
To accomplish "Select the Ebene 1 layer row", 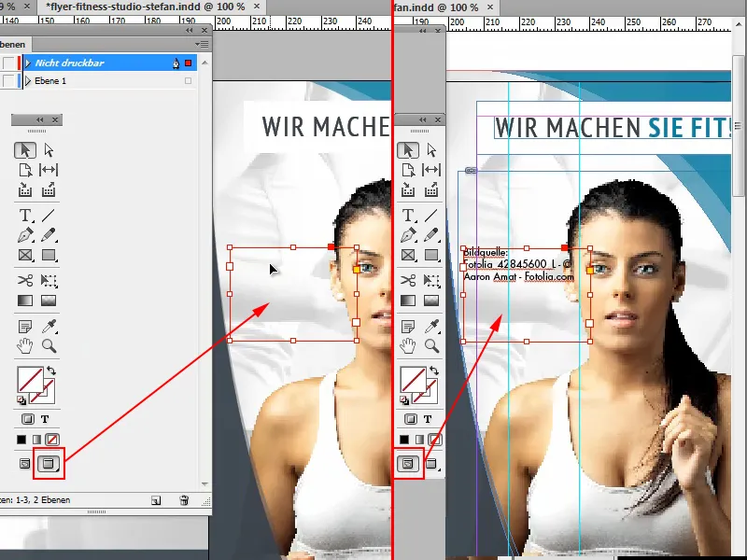I will pos(98,81).
